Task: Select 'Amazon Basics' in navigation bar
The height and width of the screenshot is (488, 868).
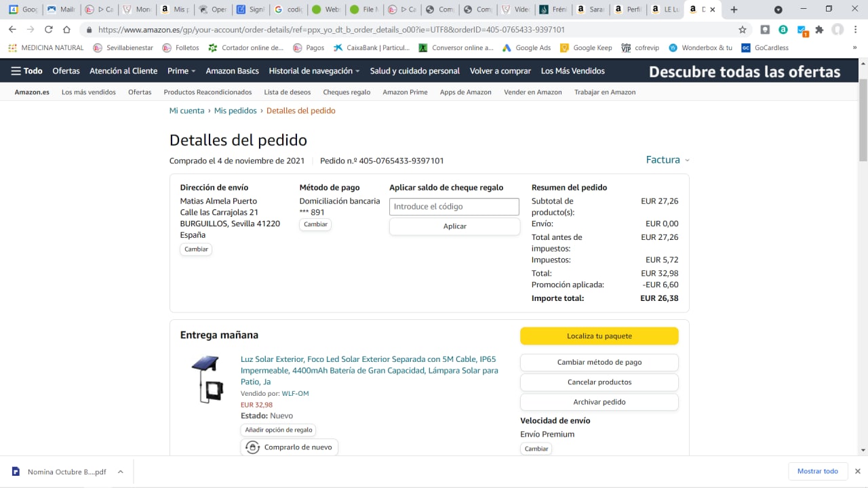Action: pyautogui.click(x=232, y=71)
